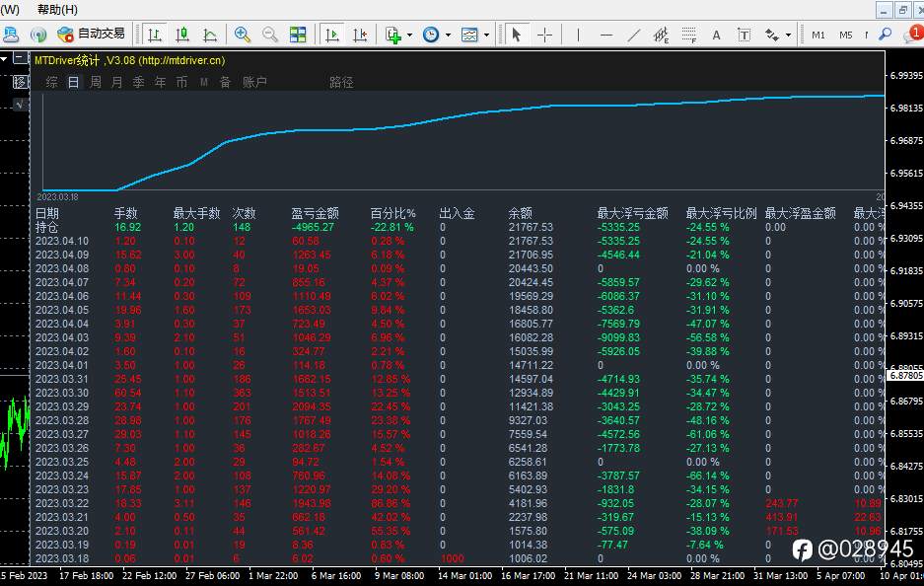Click the signal connection icon
The image size is (924, 586).
click(38, 35)
